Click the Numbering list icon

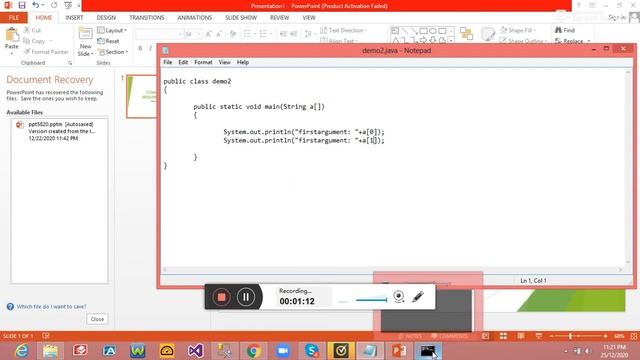click(264, 34)
